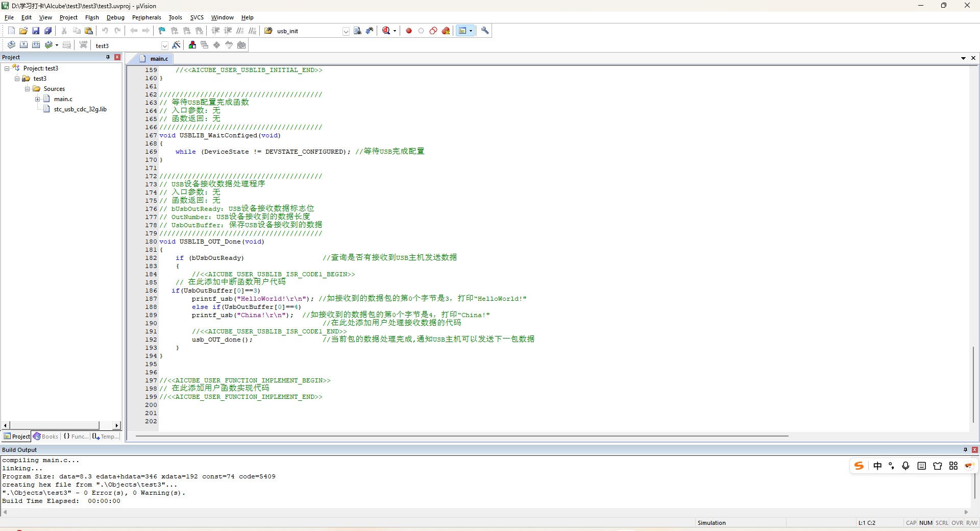
Task: Open the Project menu
Action: [68, 17]
